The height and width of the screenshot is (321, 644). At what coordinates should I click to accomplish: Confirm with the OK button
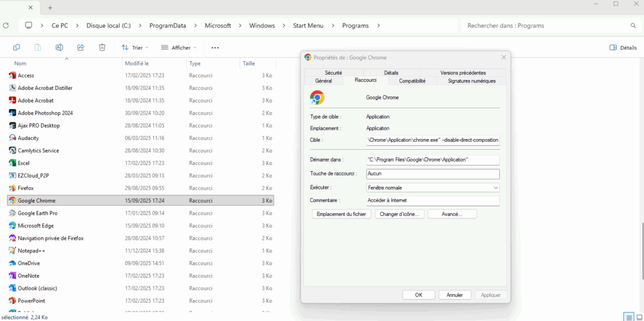[418, 295]
